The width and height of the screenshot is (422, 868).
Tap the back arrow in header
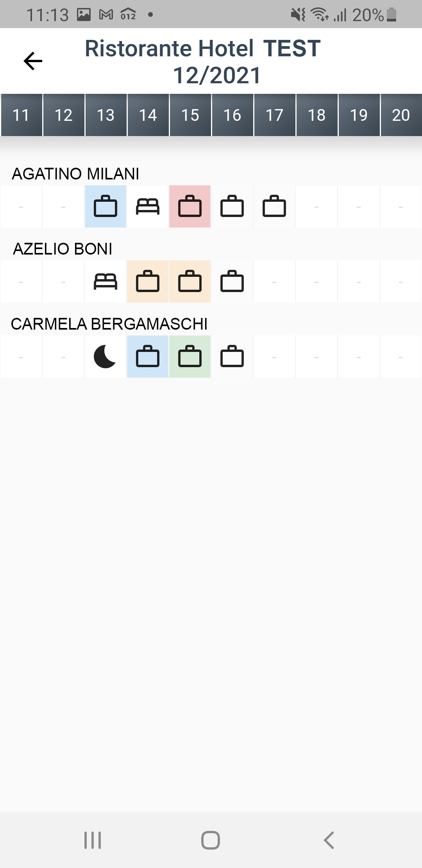point(33,61)
